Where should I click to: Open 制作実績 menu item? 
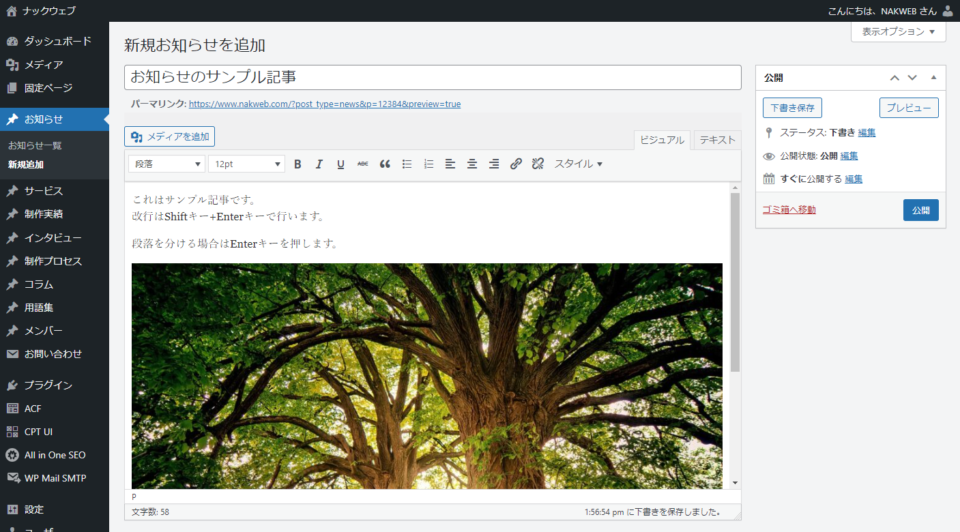click(54, 214)
